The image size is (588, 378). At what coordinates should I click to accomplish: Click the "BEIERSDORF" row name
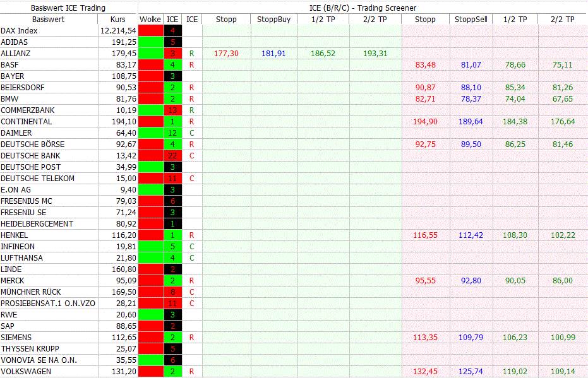point(23,88)
